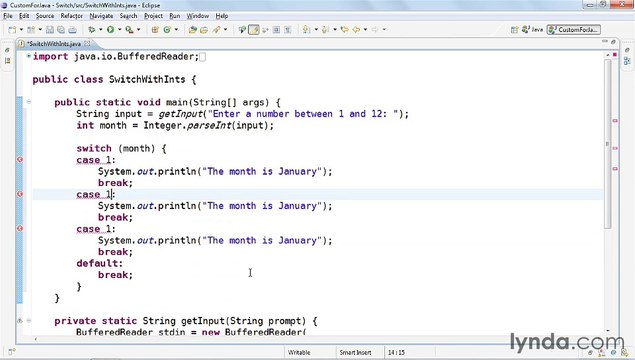Click the New file toolbar icon
The width and height of the screenshot is (635, 360).
(x=12, y=30)
